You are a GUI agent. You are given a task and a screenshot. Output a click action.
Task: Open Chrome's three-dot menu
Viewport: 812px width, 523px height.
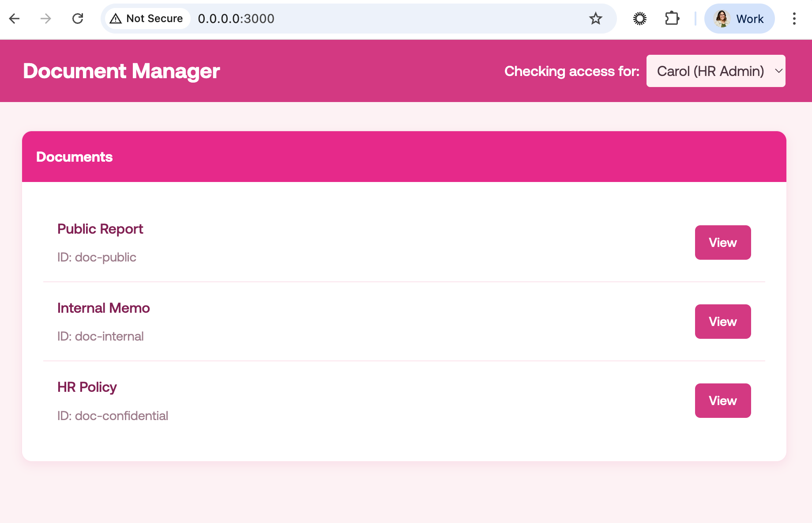[x=794, y=19]
